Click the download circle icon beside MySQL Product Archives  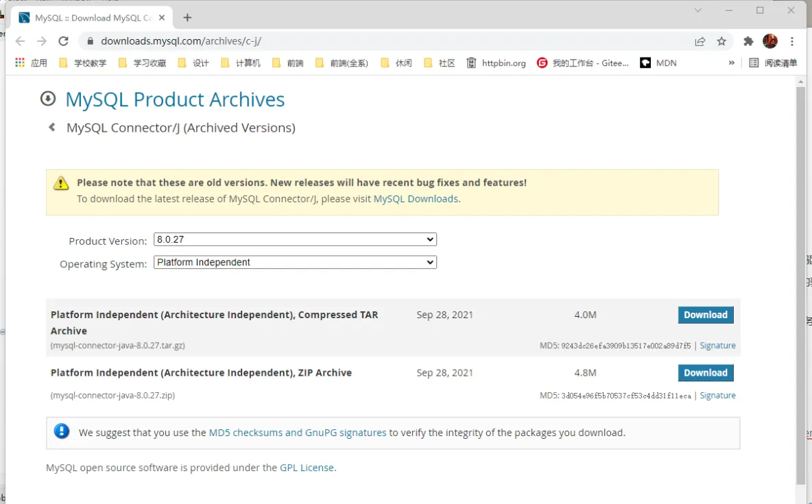(x=48, y=99)
